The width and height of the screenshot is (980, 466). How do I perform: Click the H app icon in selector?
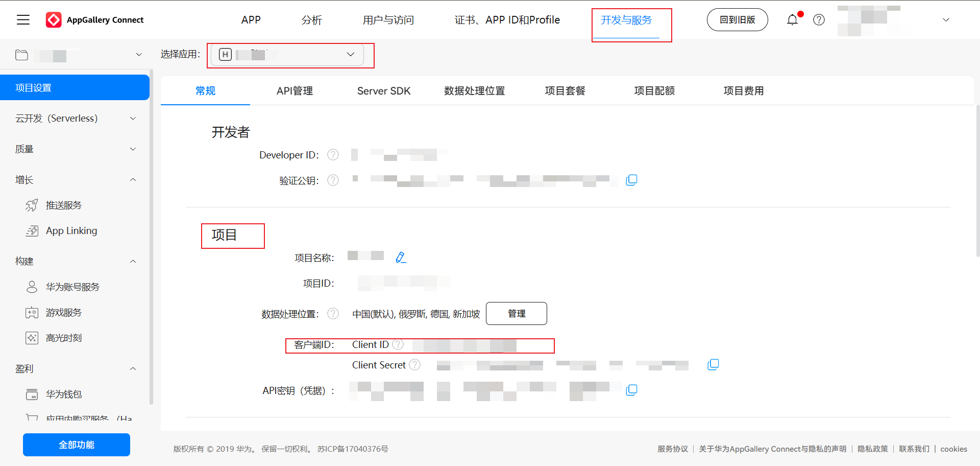pyautogui.click(x=225, y=54)
